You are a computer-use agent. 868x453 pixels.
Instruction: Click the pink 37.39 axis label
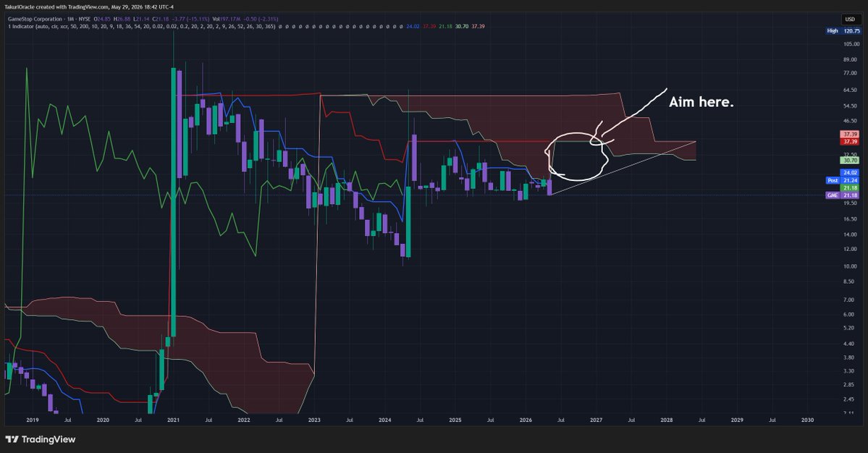pos(850,135)
